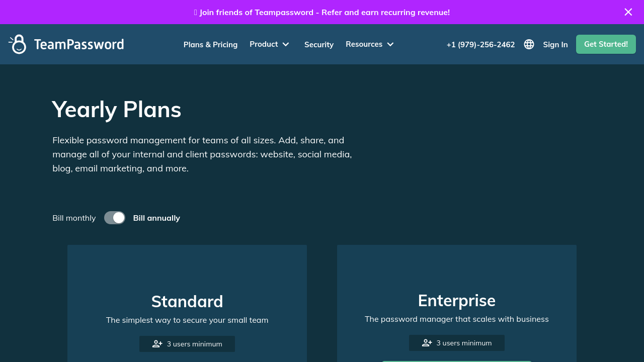Select the Standard plan heading
The image size is (644, 362).
coord(187,302)
